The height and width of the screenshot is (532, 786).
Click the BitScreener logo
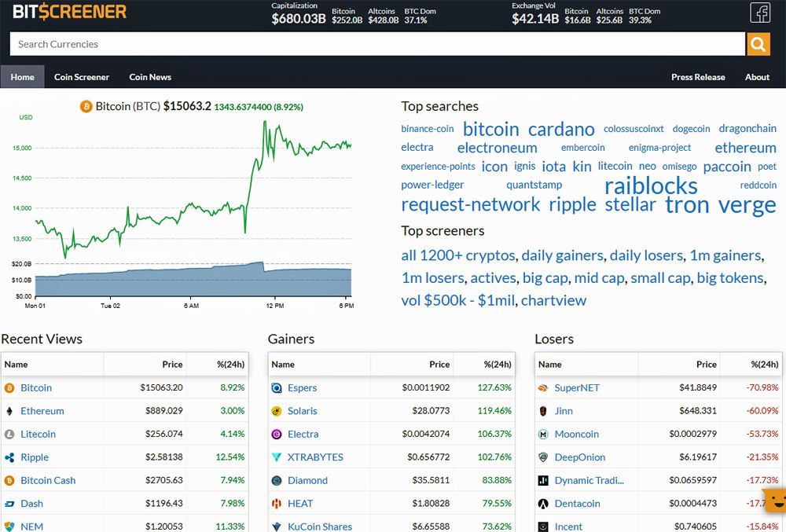coord(70,12)
